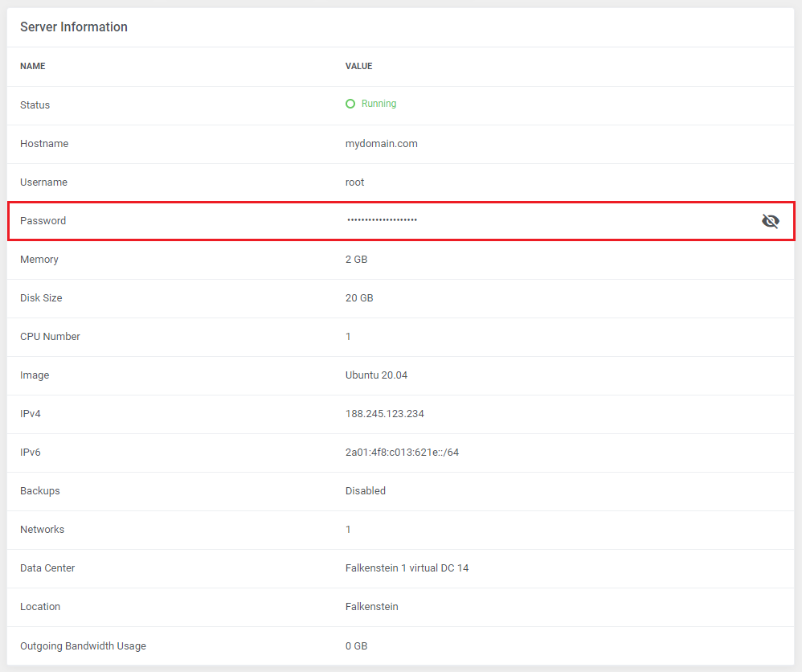
Task: Select the IPv4 address 188.245.123.234
Action: 384,414
